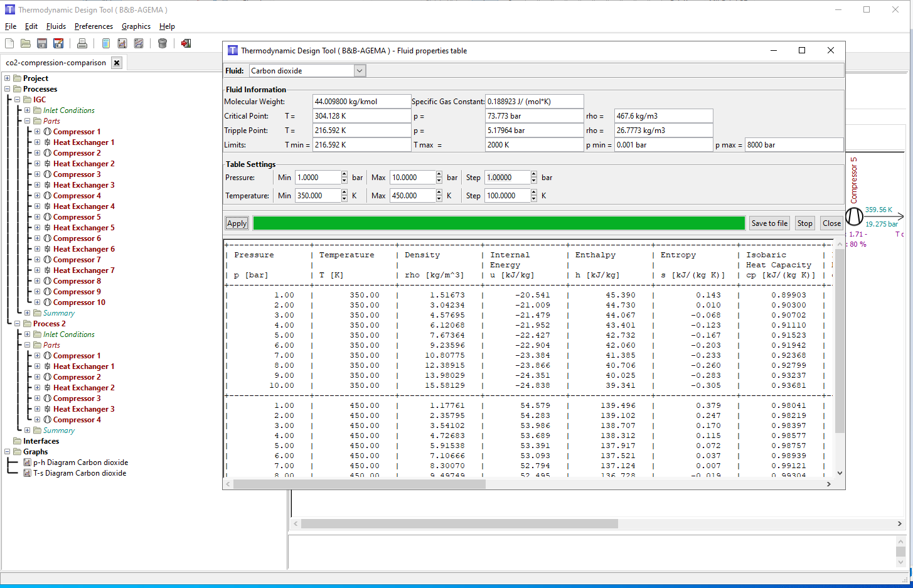Click the p-h Diagram Carbon dioxide graph icon

pyautogui.click(x=27, y=462)
